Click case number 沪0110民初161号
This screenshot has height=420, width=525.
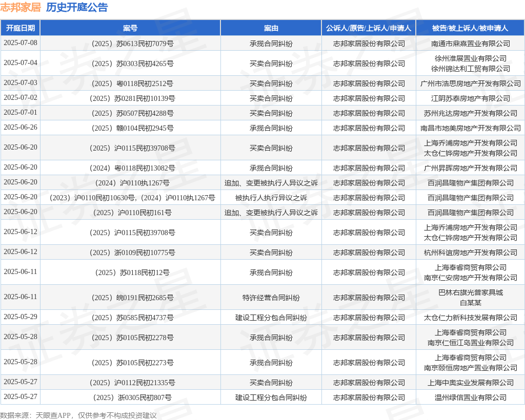click(132, 213)
